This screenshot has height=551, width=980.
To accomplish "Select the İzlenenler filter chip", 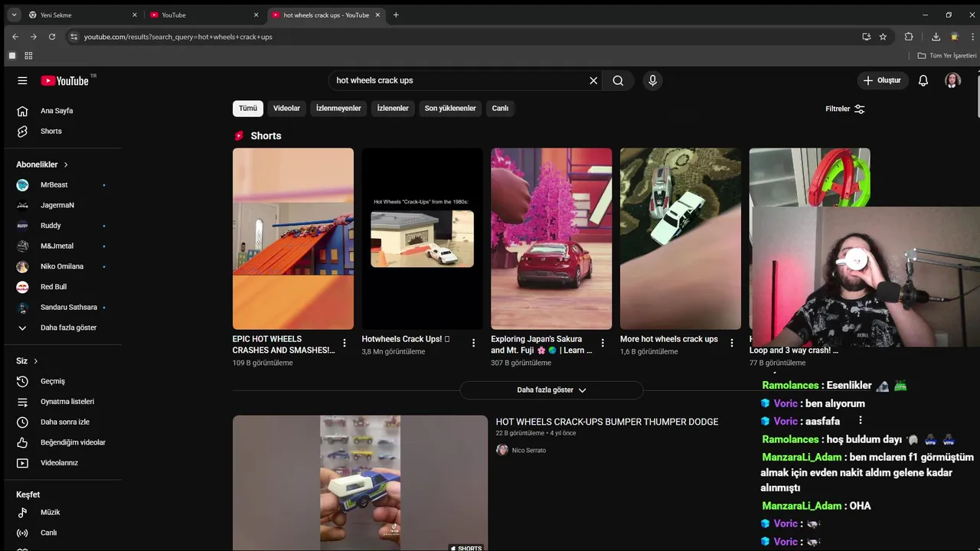I will click(x=393, y=109).
